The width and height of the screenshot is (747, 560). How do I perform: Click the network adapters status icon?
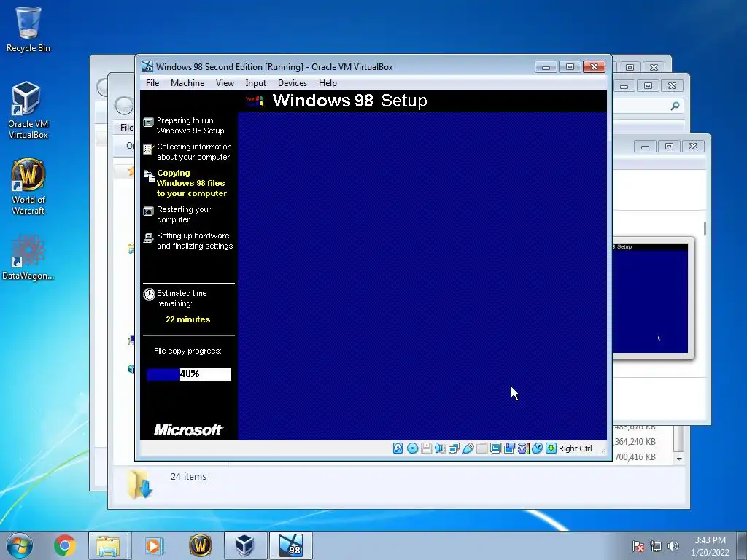click(454, 448)
